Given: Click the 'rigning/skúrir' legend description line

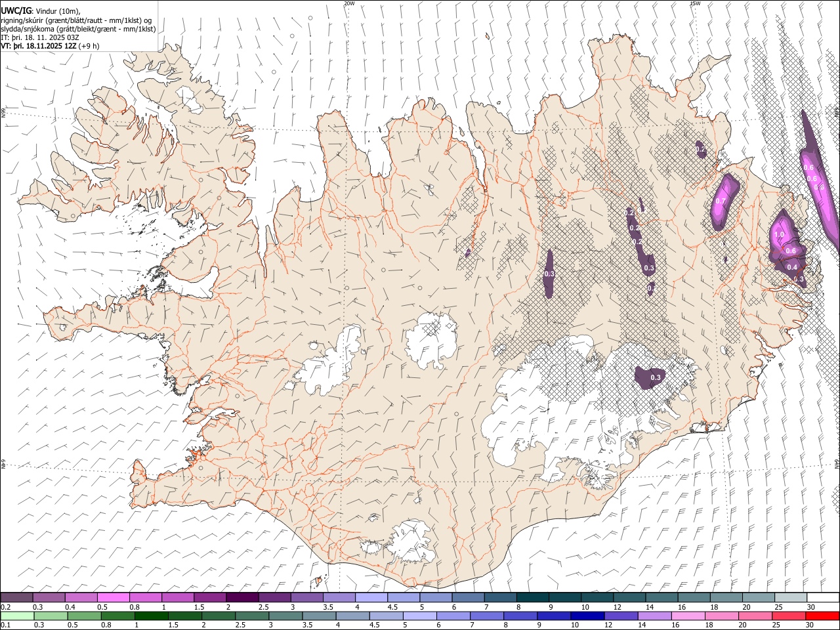Looking at the screenshot, I should (76, 20).
